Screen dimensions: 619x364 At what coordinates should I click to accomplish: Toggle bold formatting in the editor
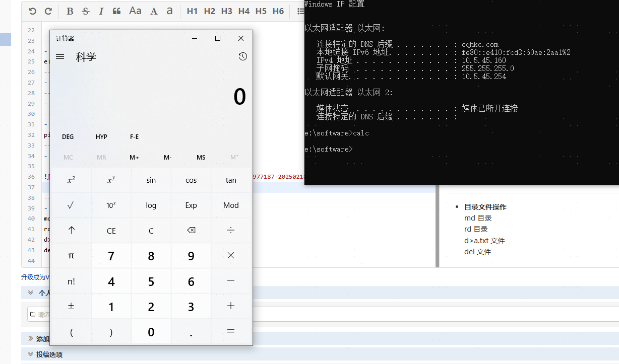click(x=70, y=11)
